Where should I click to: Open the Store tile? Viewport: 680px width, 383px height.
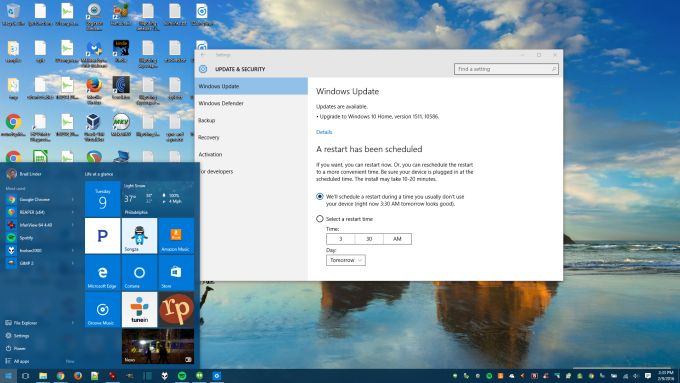tap(176, 273)
